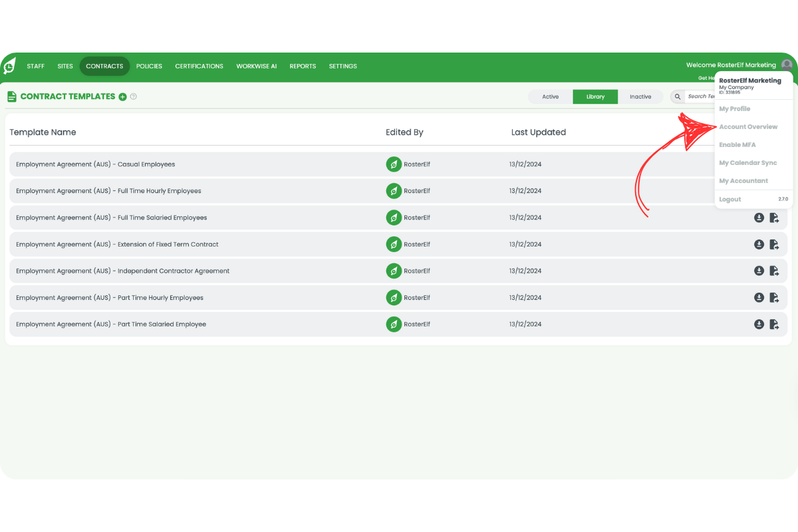798x532 pixels.
Task: Click the Template Name column header
Action: [43, 132]
